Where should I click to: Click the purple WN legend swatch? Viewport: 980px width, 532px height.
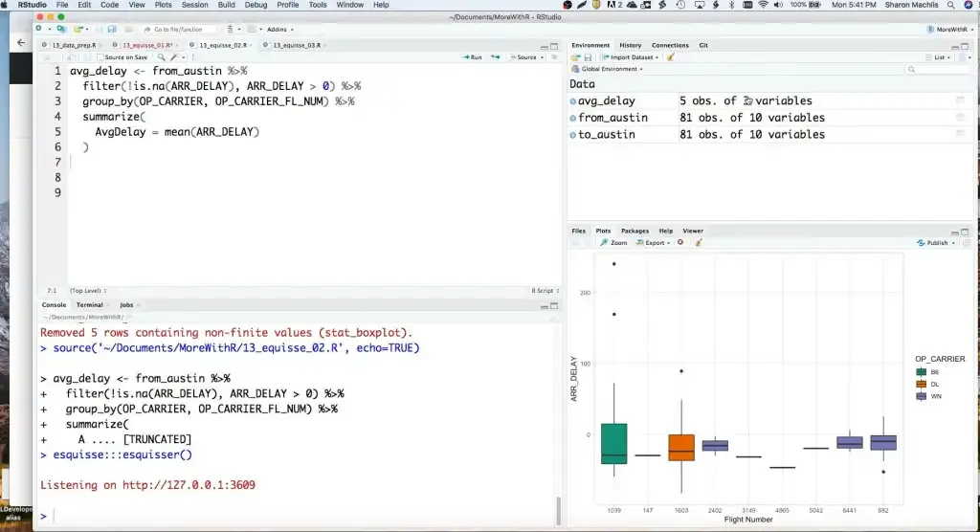(921, 396)
